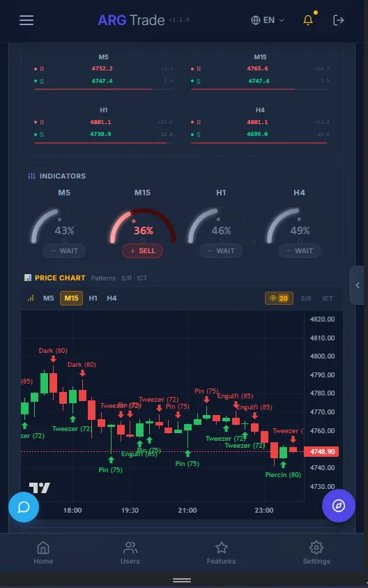Click H1 resistance value 4801.1
Screen dimensions: 368x588
pos(101,122)
